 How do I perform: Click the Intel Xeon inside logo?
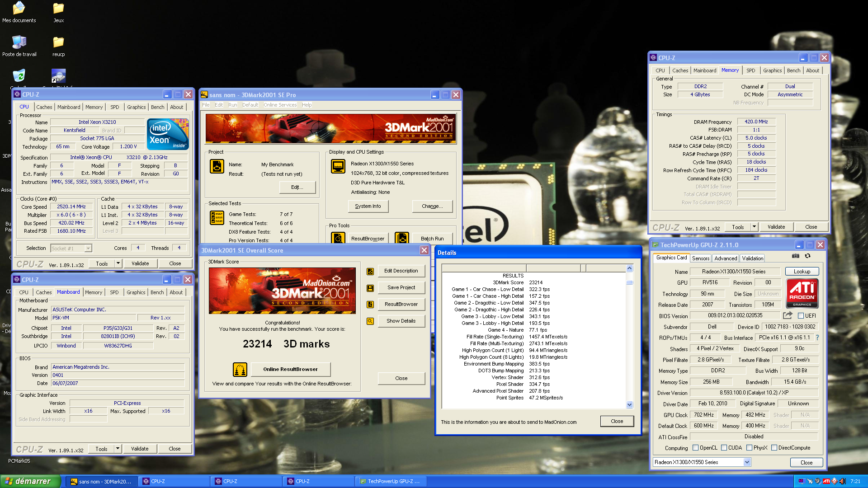[168, 134]
